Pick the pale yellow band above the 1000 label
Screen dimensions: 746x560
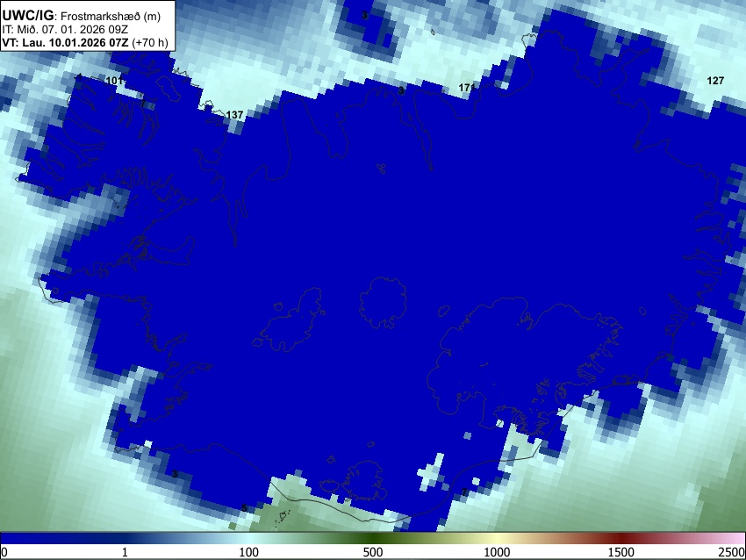pyautogui.click(x=497, y=539)
